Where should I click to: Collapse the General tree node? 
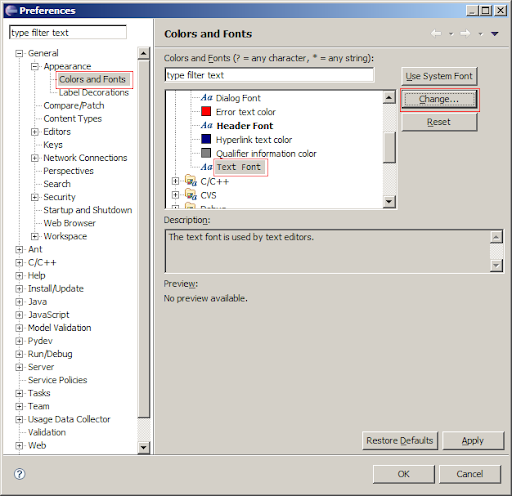[x=19, y=53]
